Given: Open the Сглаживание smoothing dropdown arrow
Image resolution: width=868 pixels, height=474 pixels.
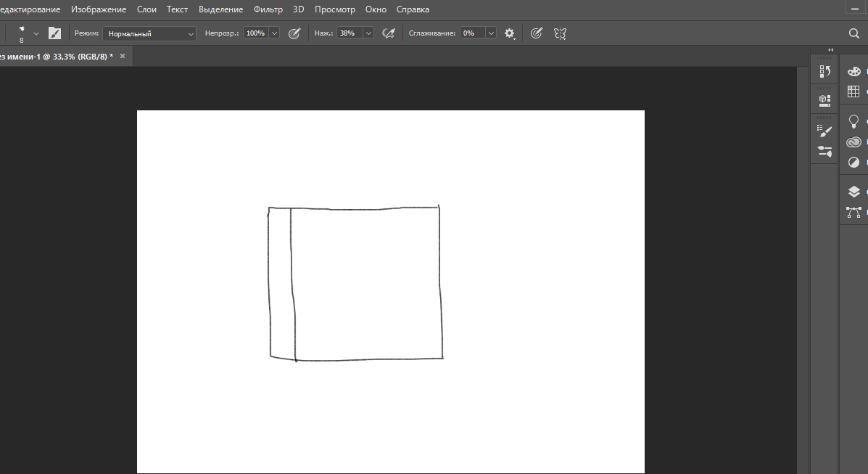Looking at the screenshot, I should (491, 33).
